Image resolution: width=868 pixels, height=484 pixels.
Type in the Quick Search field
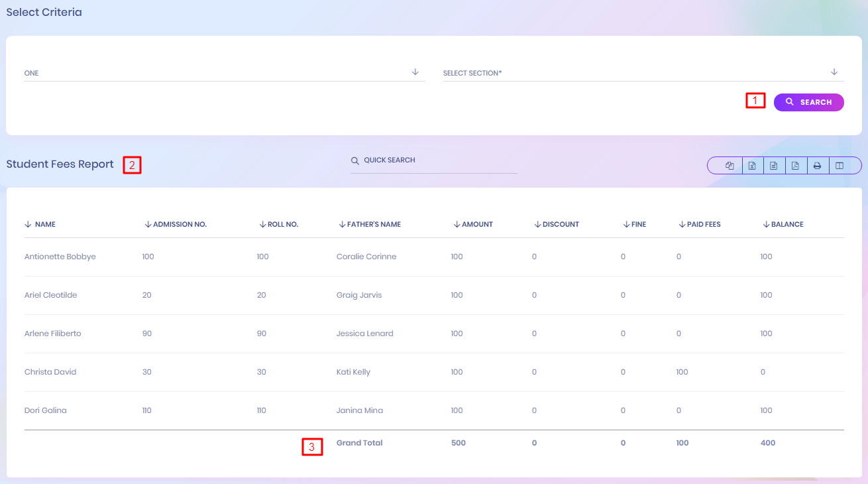(x=437, y=160)
